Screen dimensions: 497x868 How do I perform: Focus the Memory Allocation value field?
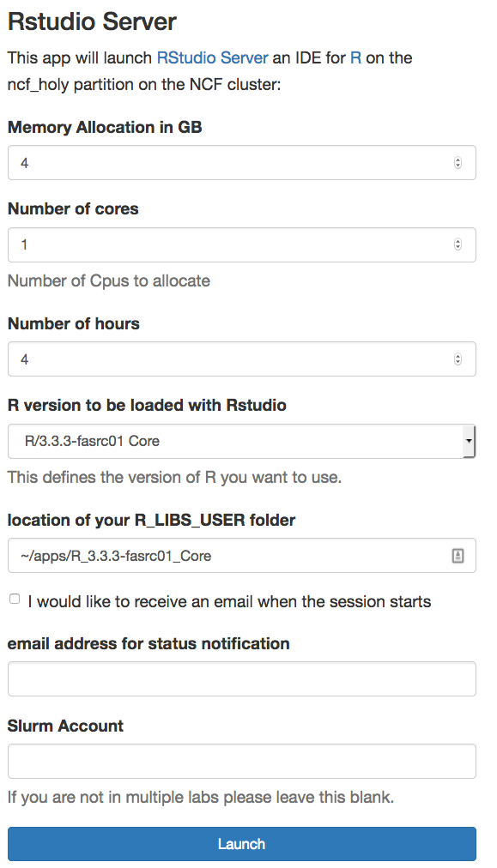[x=241, y=163]
